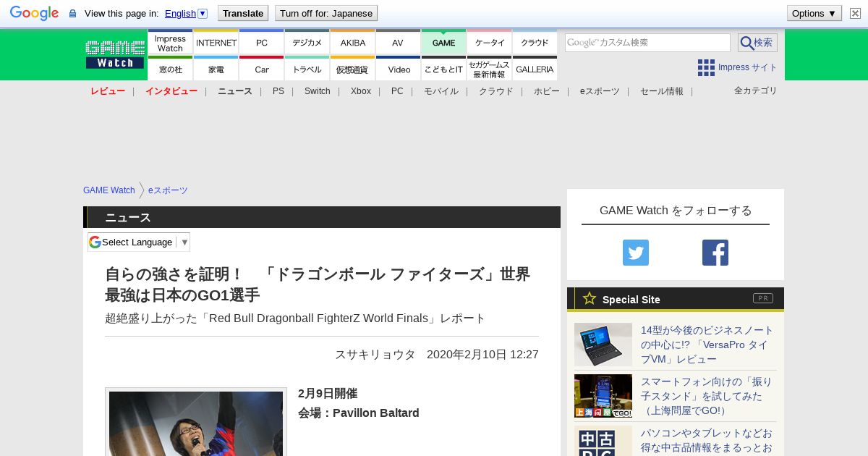868x456 pixels.
Task: Open the 家電 Watch tab
Action: tap(216, 69)
